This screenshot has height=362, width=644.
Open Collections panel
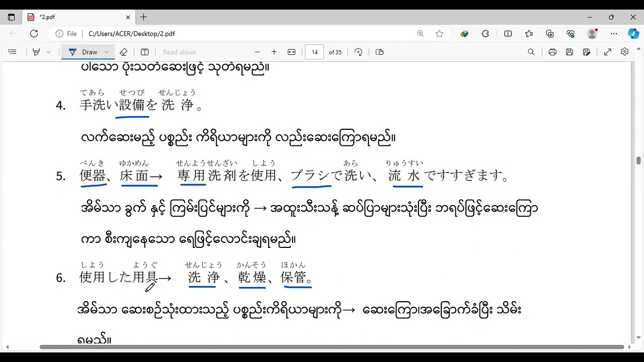(549, 34)
